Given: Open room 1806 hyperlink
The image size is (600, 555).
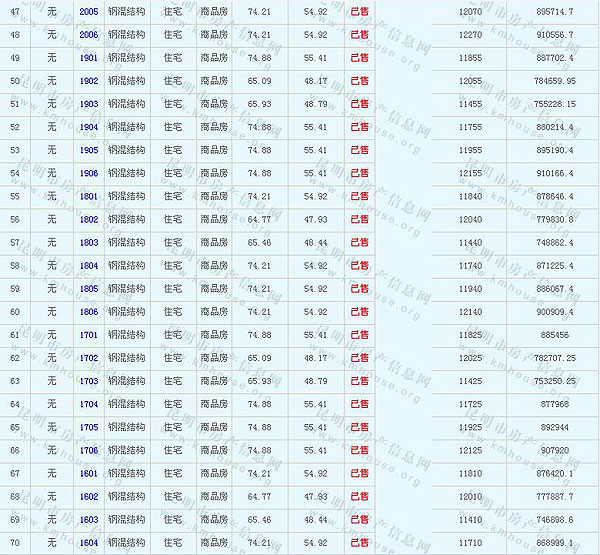Looking at the screenshot, I should tap(89, 312).
